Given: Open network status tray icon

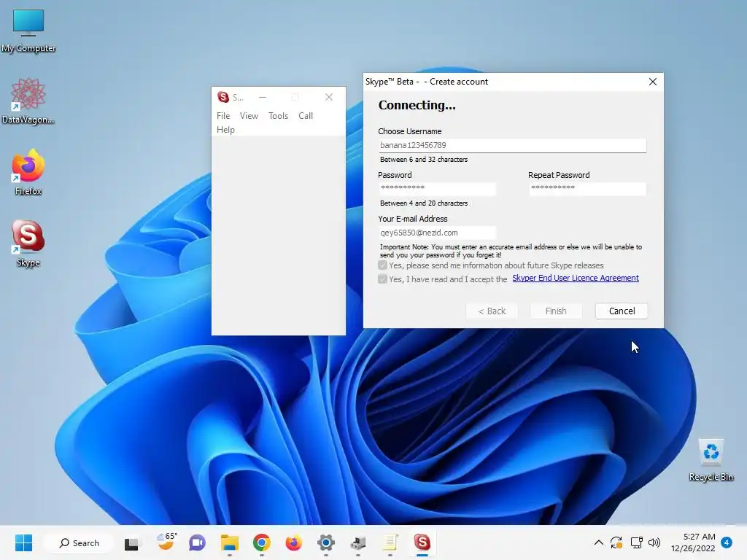Looking at the screenshot, I should coord(636,542).
